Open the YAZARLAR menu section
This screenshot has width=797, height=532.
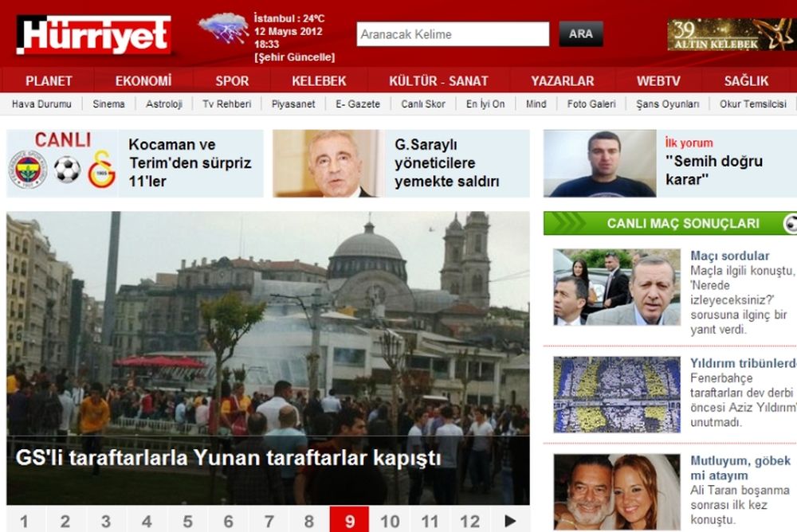[x=562, y=80]
